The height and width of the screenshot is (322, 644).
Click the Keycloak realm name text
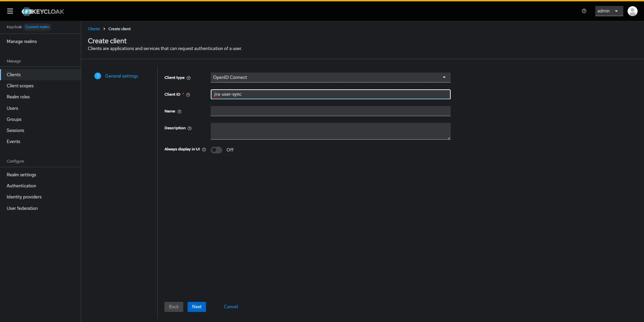[x=14, y=27]
